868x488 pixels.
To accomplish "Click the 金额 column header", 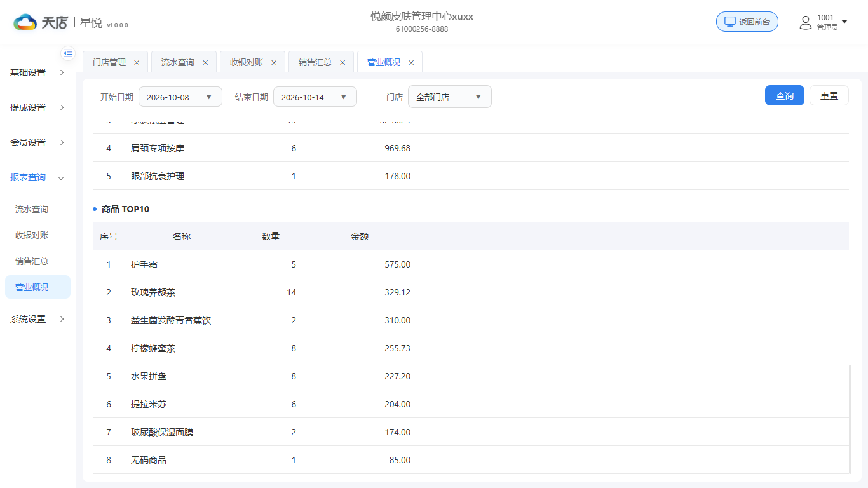I will pos(360,236).
